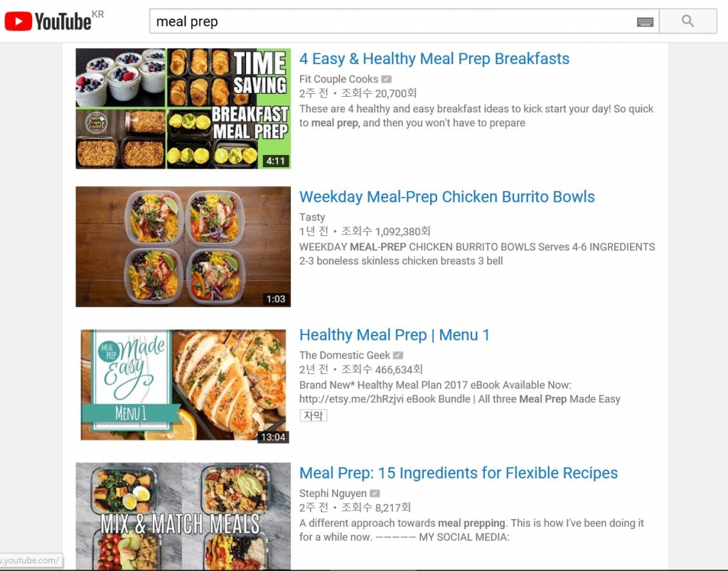
Task: Visit the Fit Couple Cooks channel
Action: [338, 80]
